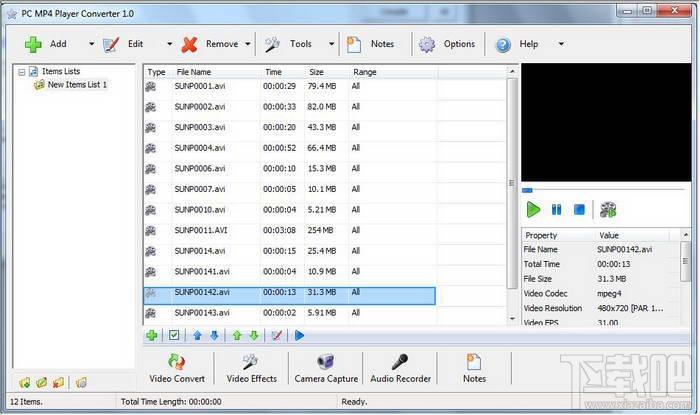Click the 00:00:52 time cell
Screen dimensions: 700x415
click(279, 148)
